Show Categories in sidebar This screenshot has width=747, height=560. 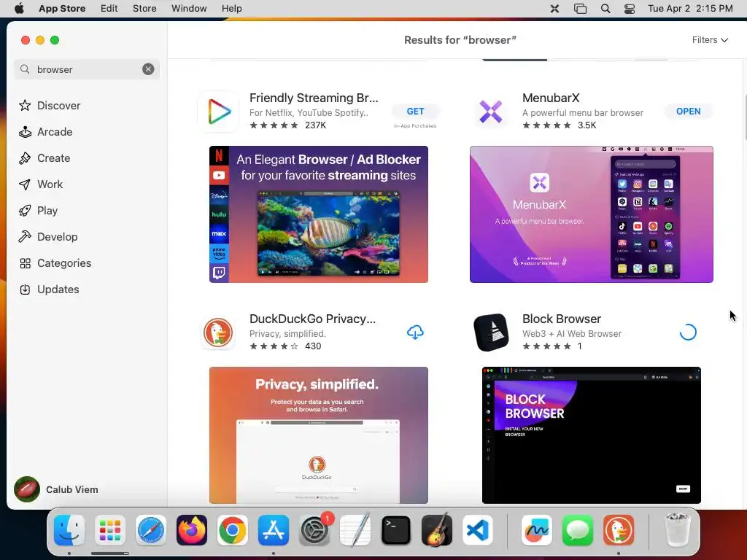55,262
